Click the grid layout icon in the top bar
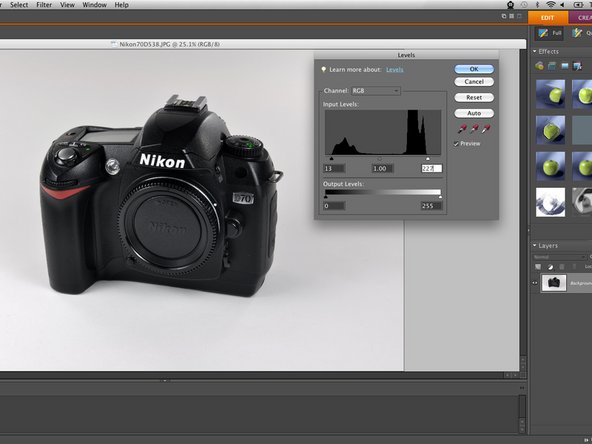Viewport: 592px width, 444px height. [x=512, y=16]
